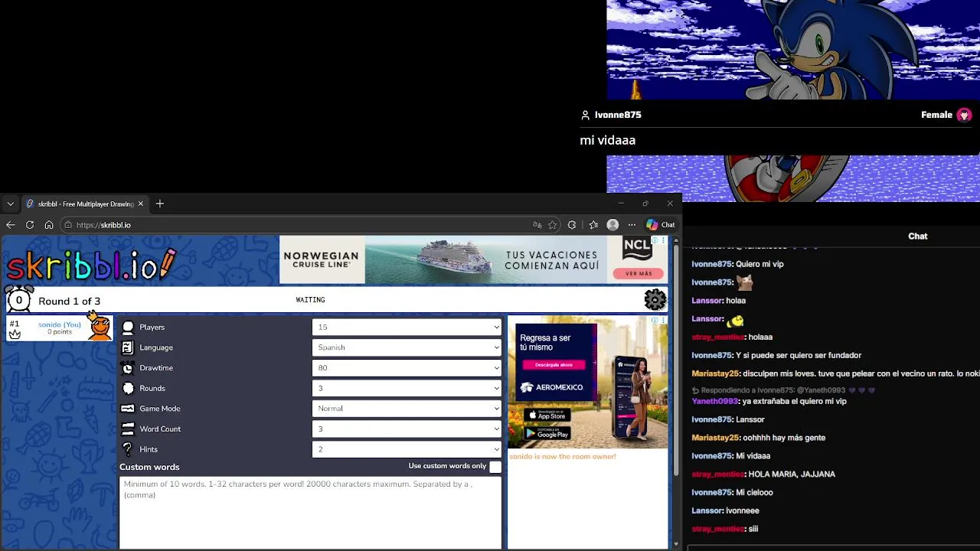Click Descárgala ahora in Aeromexico ad
Viewport: 980px width, 551px height.
pos(554,365)
